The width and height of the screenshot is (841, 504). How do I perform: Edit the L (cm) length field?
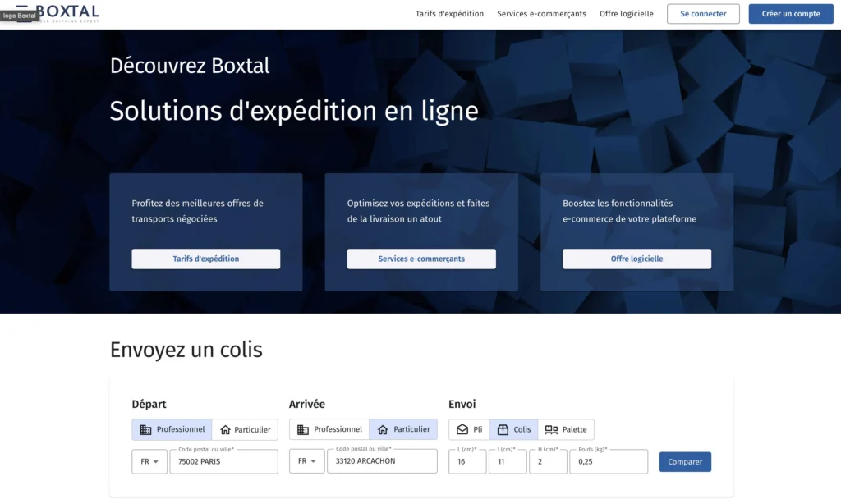[x=467, y=461]
